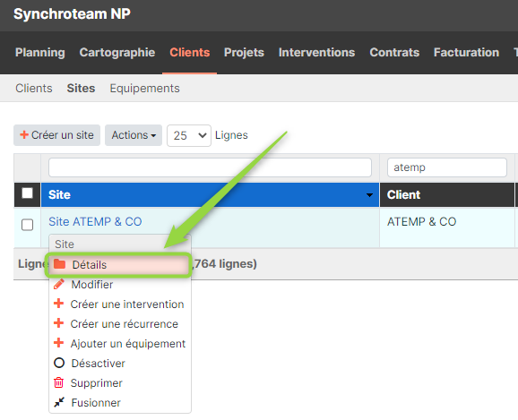Open the 25 lines-per-page selector
518x420 pixels.
coord(189,135)
